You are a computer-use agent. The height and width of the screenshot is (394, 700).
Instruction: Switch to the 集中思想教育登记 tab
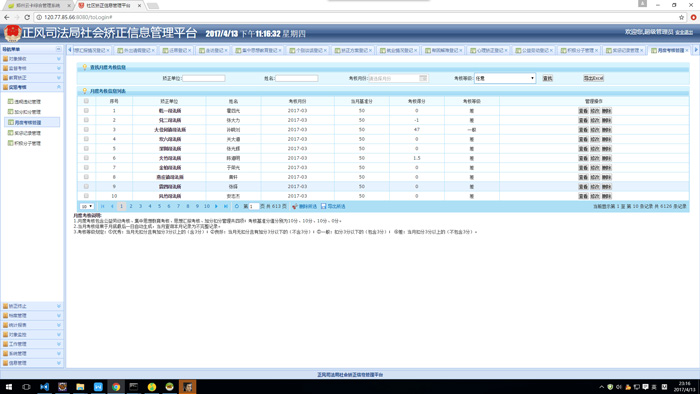[x=258, y=50]
